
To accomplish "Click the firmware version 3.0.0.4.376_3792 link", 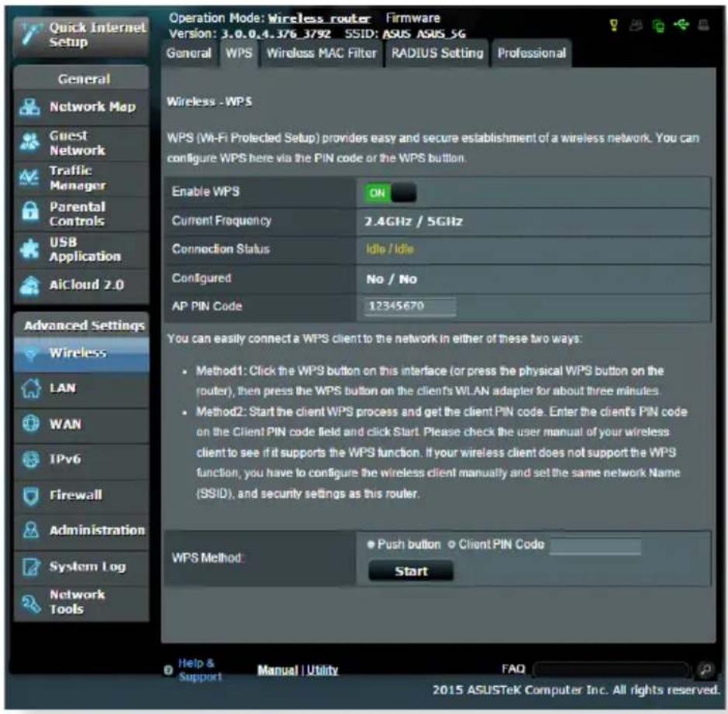I will pyautogui.click(x=276, y=34).
